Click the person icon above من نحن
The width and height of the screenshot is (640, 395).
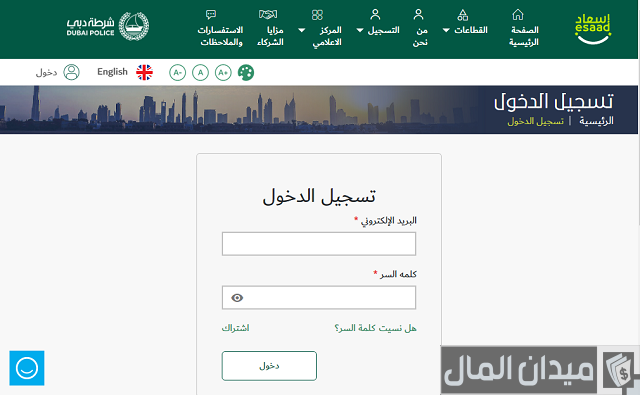click(x=418, y=15)
